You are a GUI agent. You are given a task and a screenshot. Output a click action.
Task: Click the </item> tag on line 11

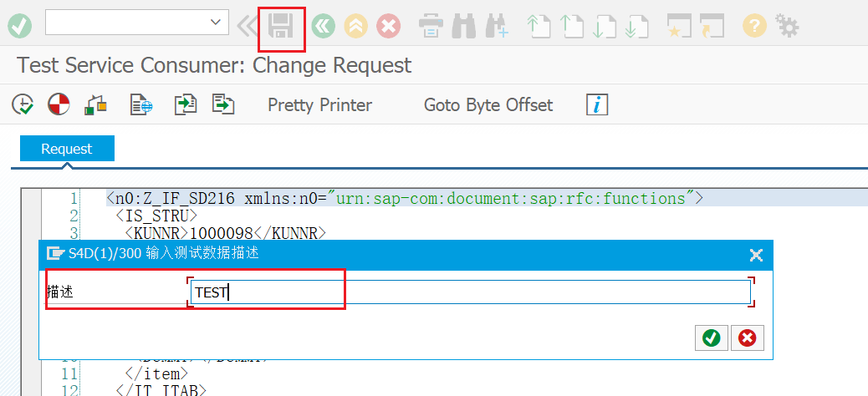tap(156, 373)
